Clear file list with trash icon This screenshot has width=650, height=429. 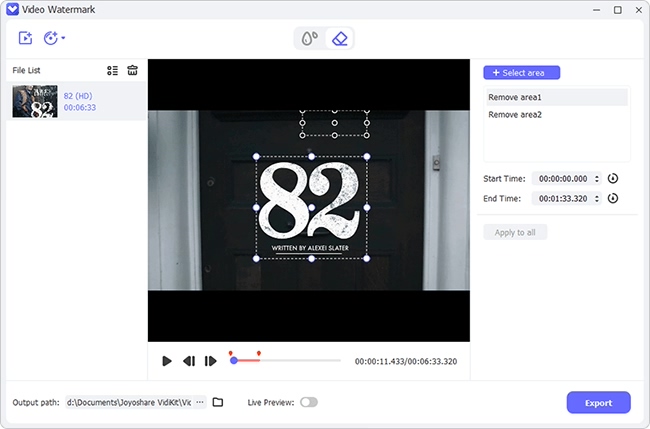[x=132, y=70]
